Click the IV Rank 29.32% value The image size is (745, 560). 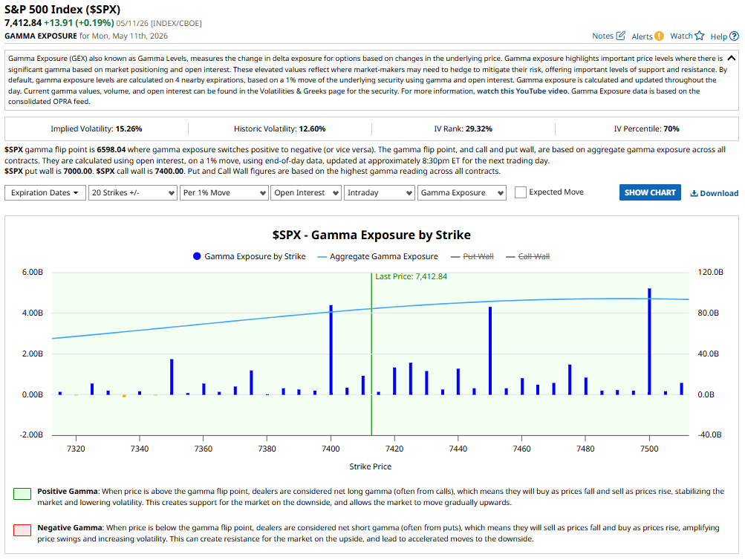point(479,128)
